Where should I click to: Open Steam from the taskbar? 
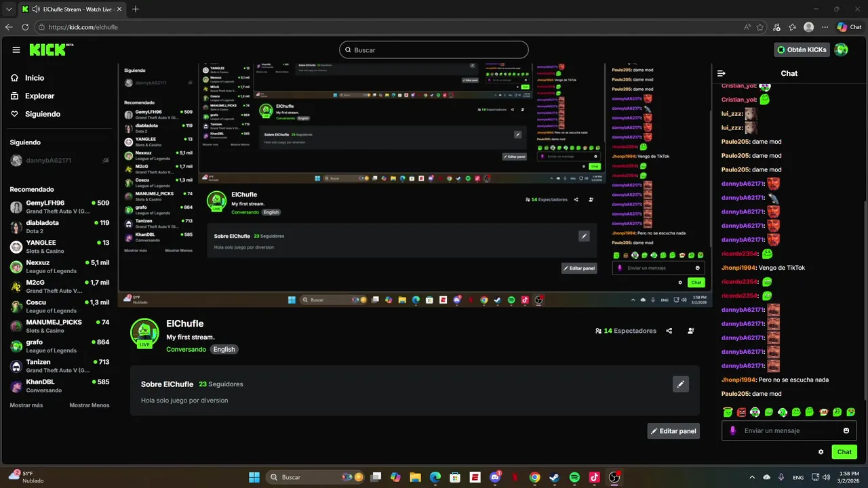(554, 477)
